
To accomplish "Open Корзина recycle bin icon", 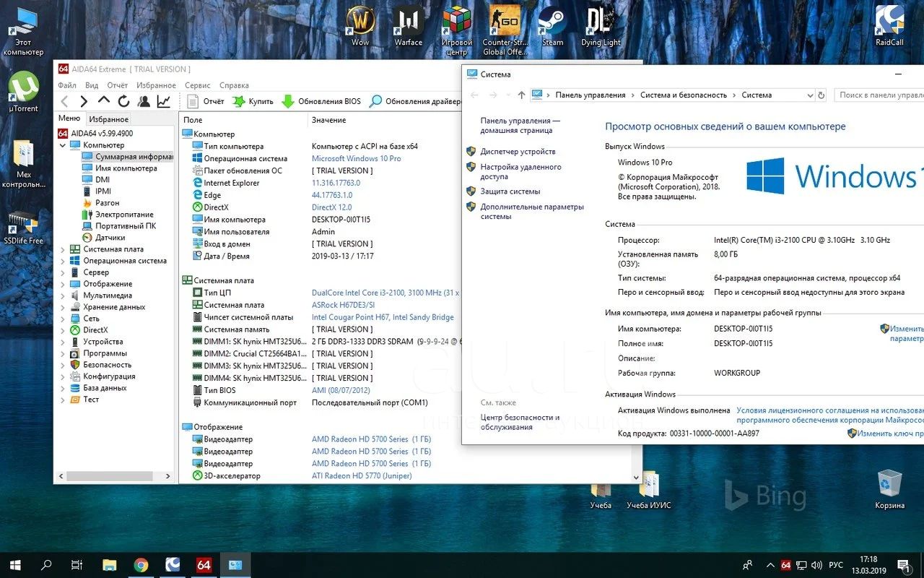I will click(889, 489).
